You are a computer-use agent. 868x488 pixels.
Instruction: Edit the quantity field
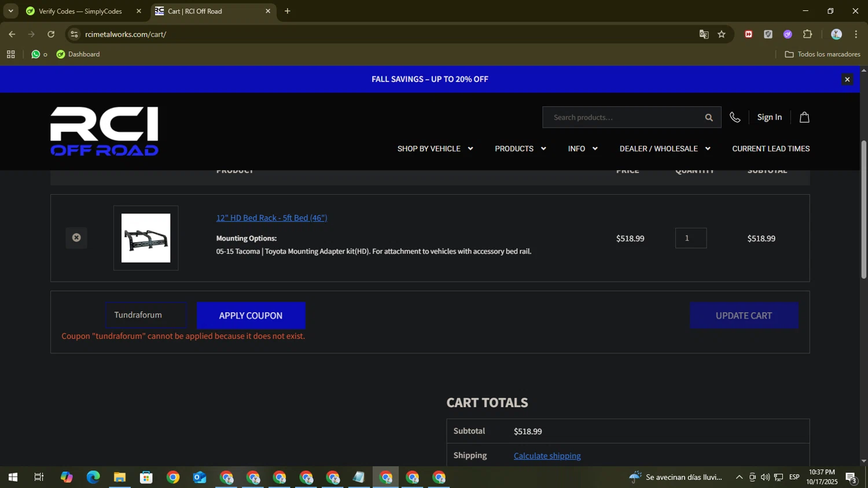(x=691, y=238)
